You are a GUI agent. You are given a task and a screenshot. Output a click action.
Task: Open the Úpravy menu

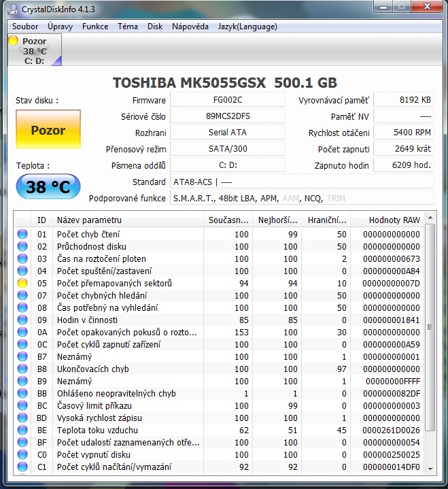click(60, 27)
